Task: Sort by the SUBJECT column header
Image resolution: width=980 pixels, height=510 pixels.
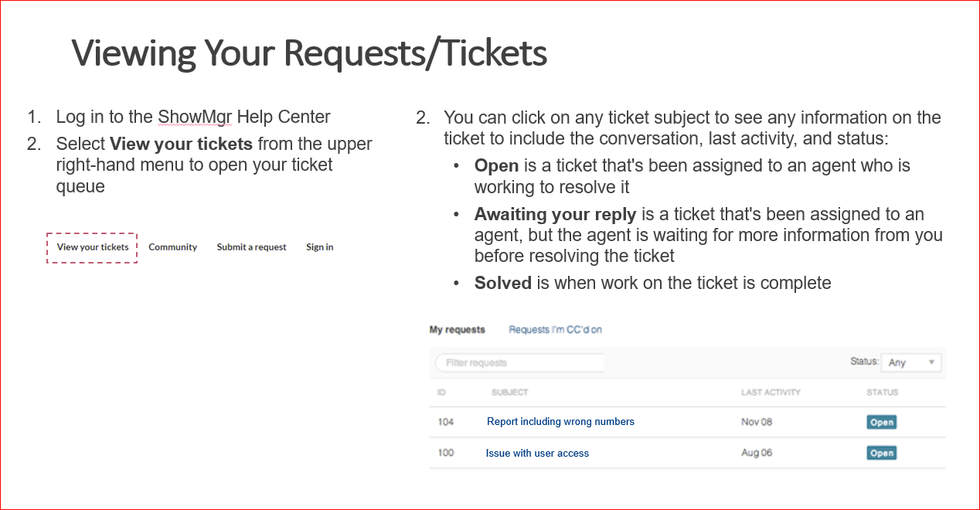Action: point(510,393)
